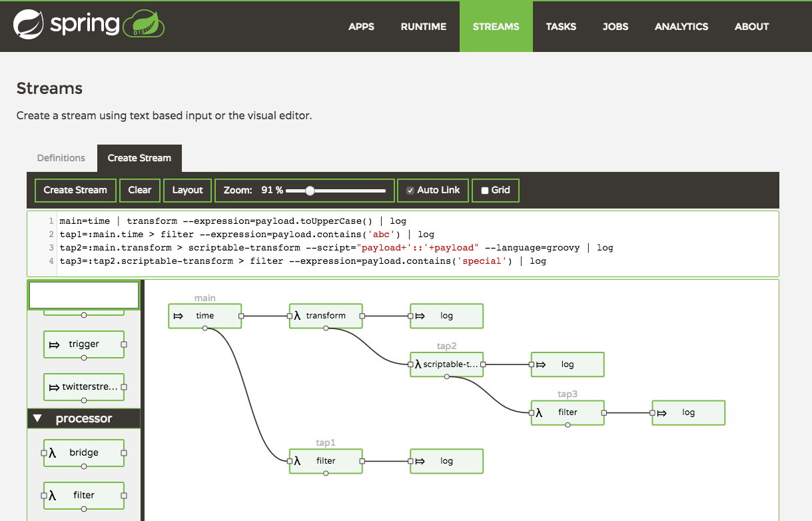Click the scriptable-transform tap port
This screenshot has height=521, width=812.
(447, 377)
